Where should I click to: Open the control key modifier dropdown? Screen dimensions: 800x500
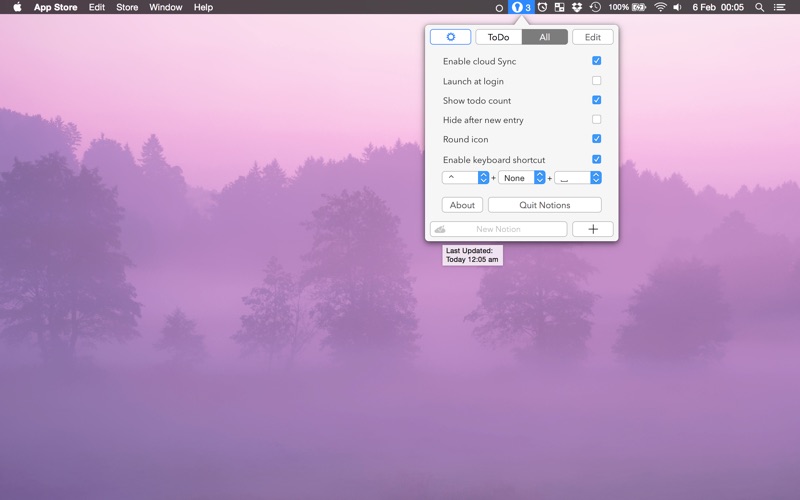[x=465, y=178]
